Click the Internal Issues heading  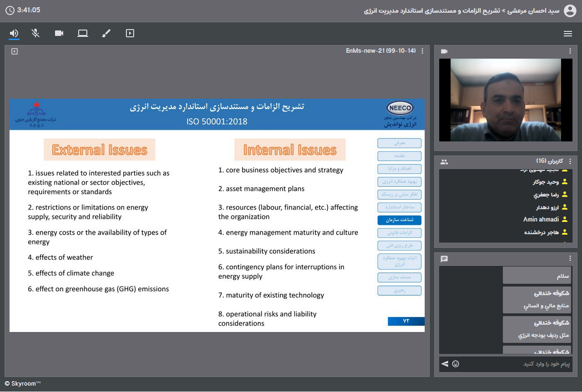(x=290, y=150)
